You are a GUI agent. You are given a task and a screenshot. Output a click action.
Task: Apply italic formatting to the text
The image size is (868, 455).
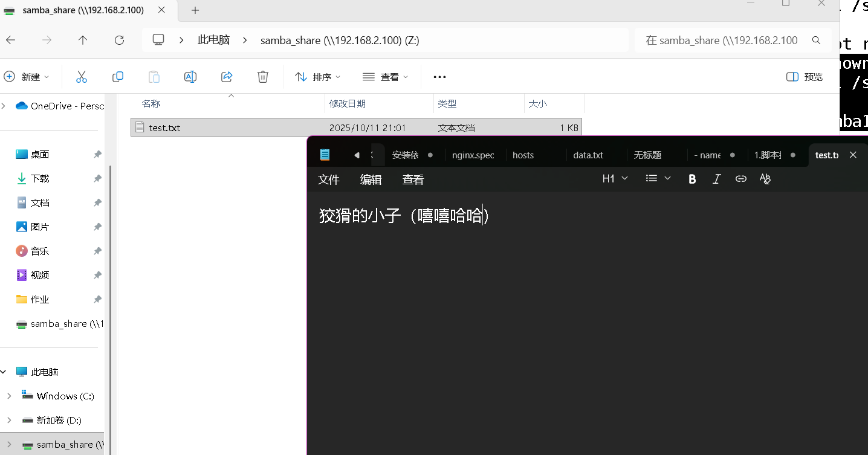pos(716,178)
